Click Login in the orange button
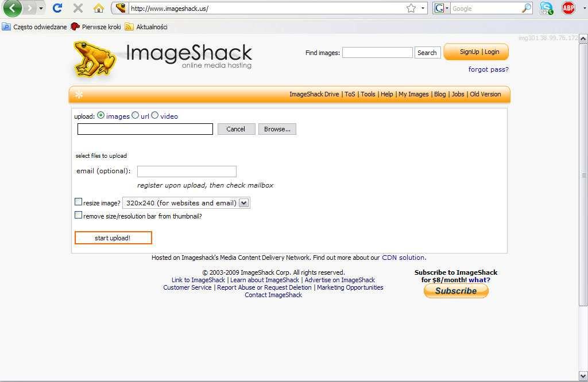 coord(492,52)
